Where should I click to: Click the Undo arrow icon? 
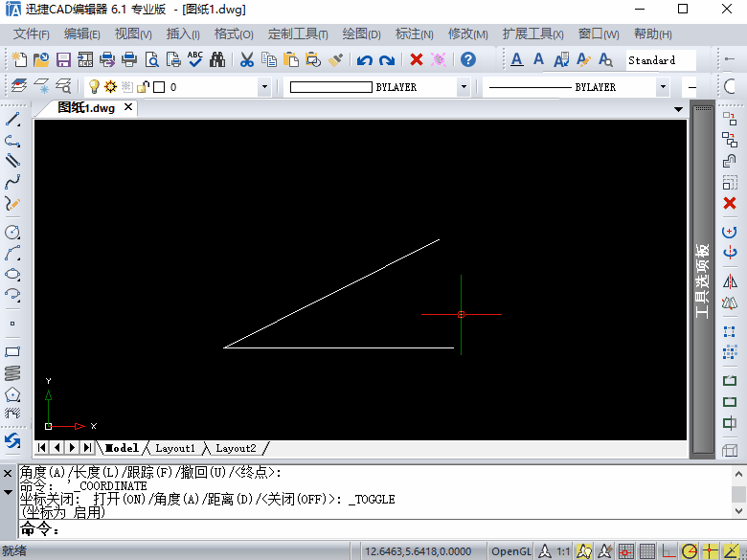point(365,60)
